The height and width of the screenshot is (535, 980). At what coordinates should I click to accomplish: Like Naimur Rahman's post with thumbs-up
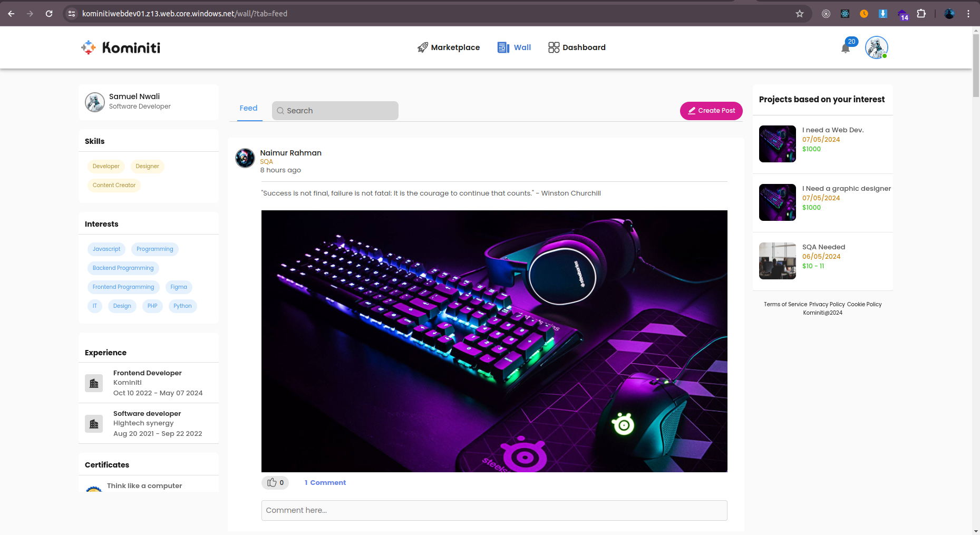(275, 483)
